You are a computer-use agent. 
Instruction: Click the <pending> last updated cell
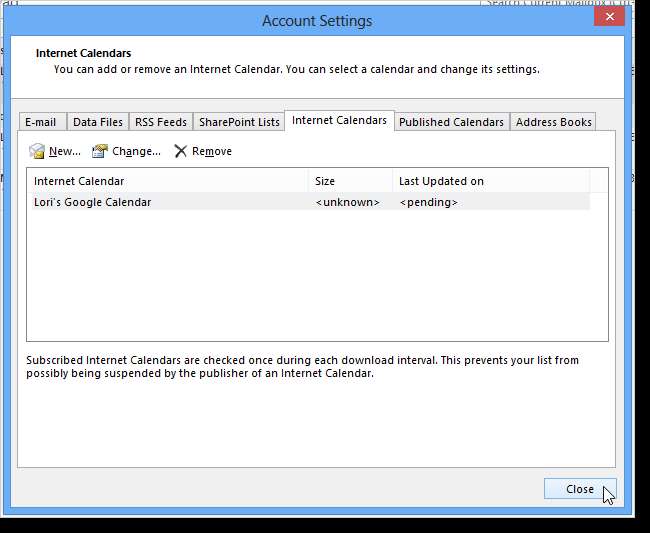point(428,202)
